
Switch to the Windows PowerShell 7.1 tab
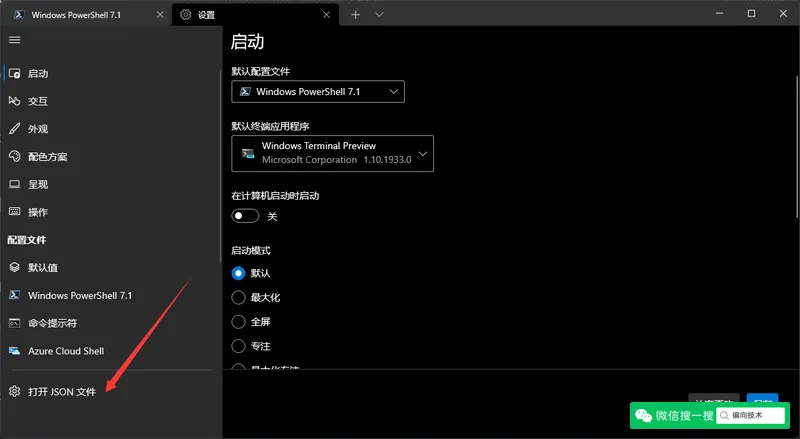86,15
